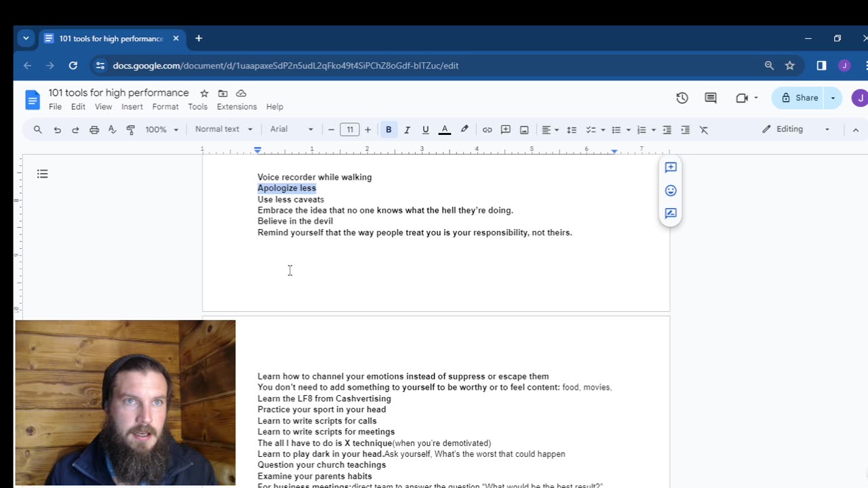
Task: Add a comment from the side panel
Action: pos(671,167)
